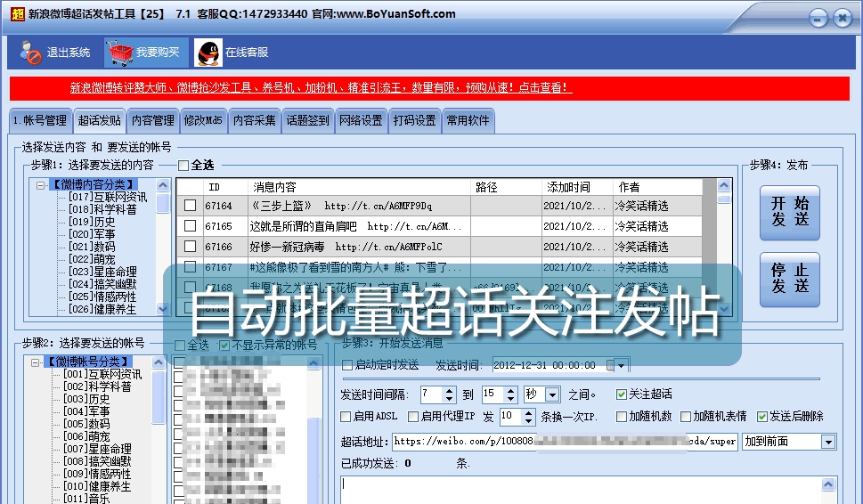Screen dimensions: 863x504
Task: Select [024]搞笑幽默 in content tree
Action: [102, 284]
